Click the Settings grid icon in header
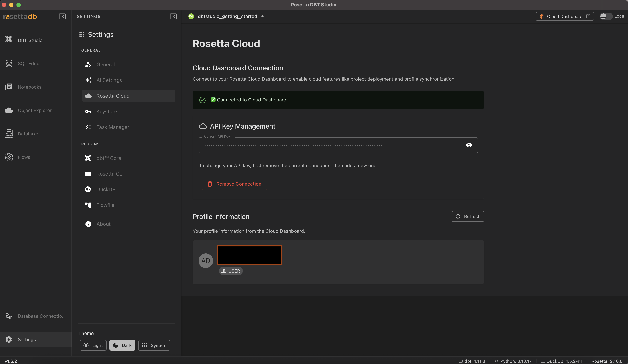This screenshot has height=364, width=628. coord(81,34)
